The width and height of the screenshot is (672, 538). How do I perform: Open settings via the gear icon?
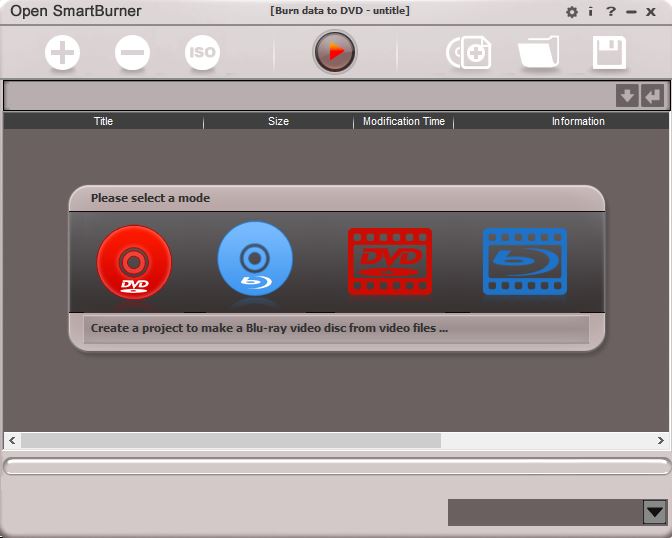tap(572, 12)
